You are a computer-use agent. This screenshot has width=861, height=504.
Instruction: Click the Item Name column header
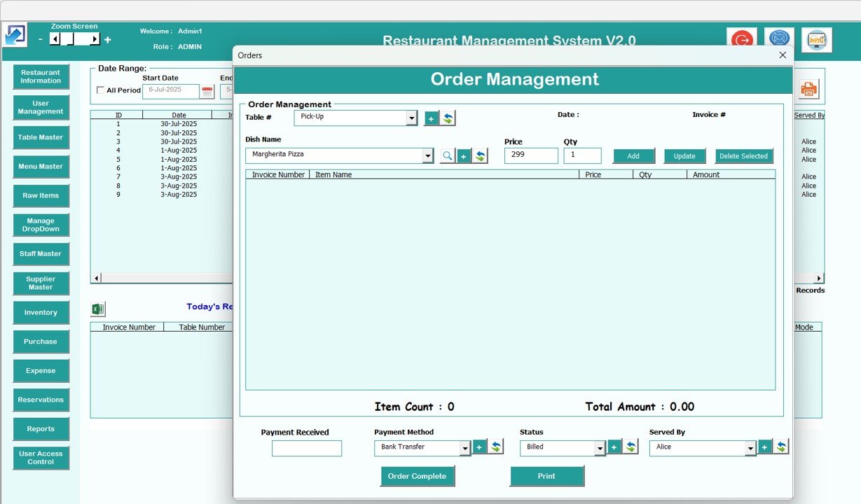click(444, 174)
